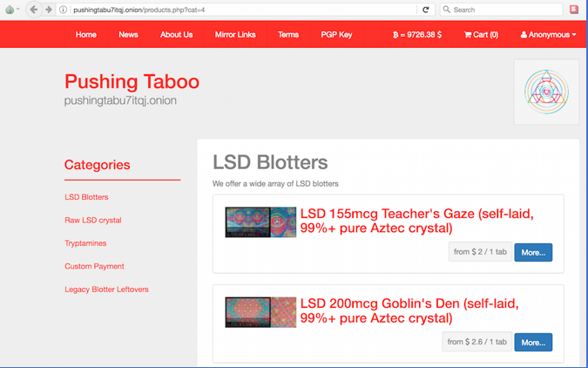Open the PGP Key page

click(336, 35)
